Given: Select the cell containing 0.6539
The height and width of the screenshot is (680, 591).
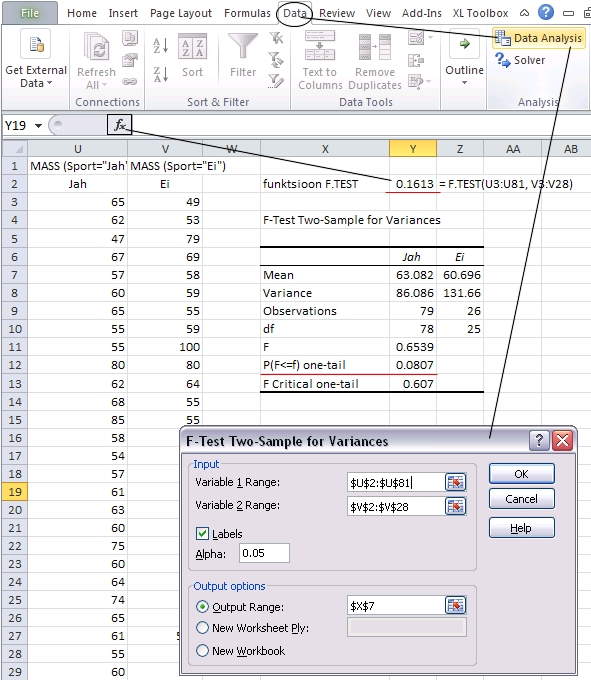Looking at the screenshot, I should (x=413, y=347).
